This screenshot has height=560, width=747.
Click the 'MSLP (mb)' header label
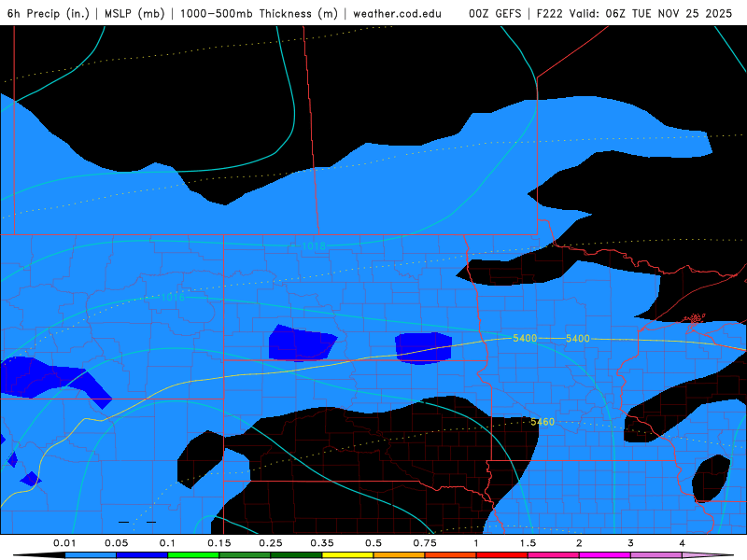(x=134, y=13)
